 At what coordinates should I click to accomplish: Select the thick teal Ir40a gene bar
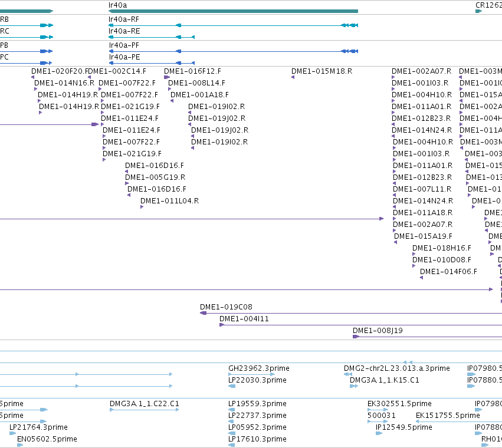coord(233,11)
